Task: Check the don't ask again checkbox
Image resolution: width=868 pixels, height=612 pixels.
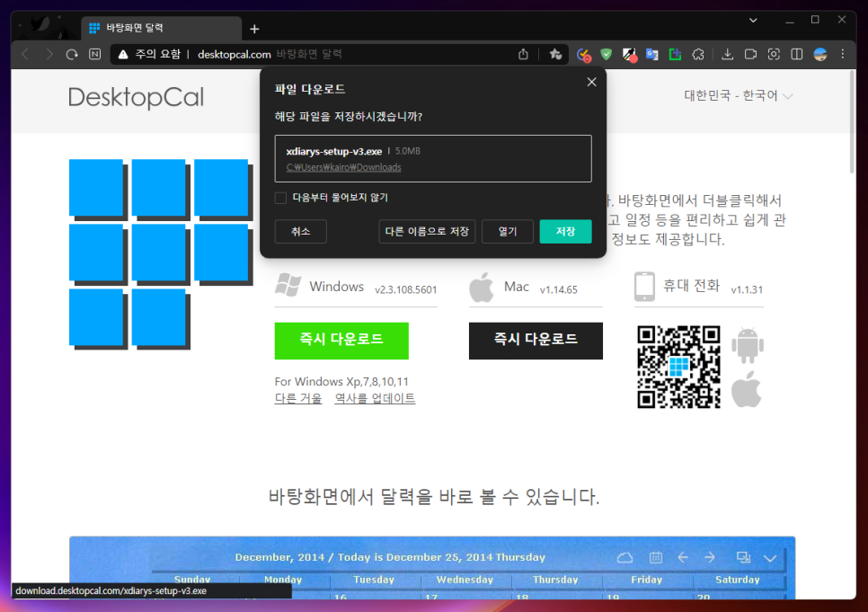Action: coord(280,198)
